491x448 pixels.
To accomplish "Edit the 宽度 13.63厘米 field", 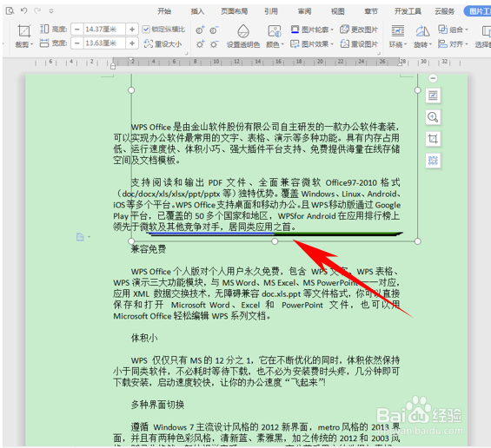I will pyautogui.click(x=104, y=43).
